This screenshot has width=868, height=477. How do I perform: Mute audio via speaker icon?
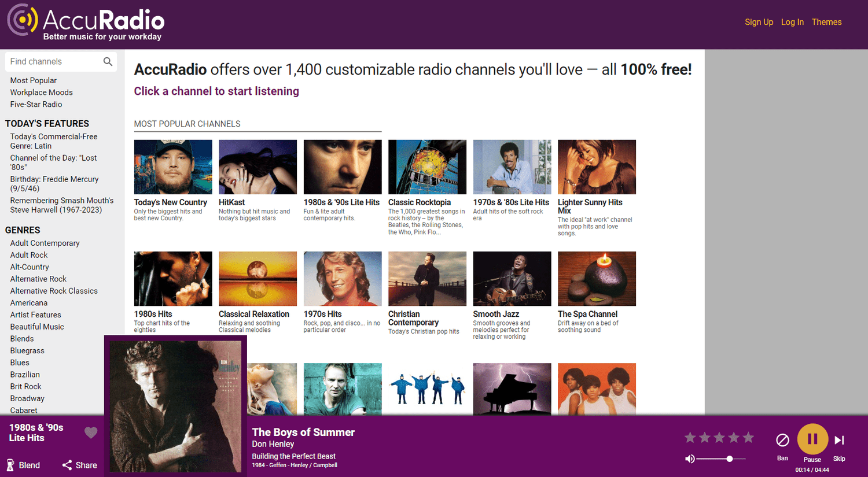point(690,458)
